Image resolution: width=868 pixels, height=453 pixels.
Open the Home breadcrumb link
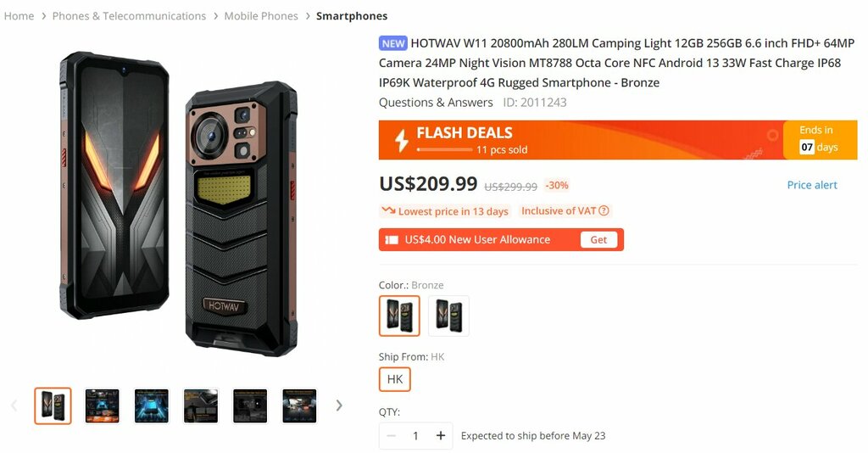click(19, 16)
